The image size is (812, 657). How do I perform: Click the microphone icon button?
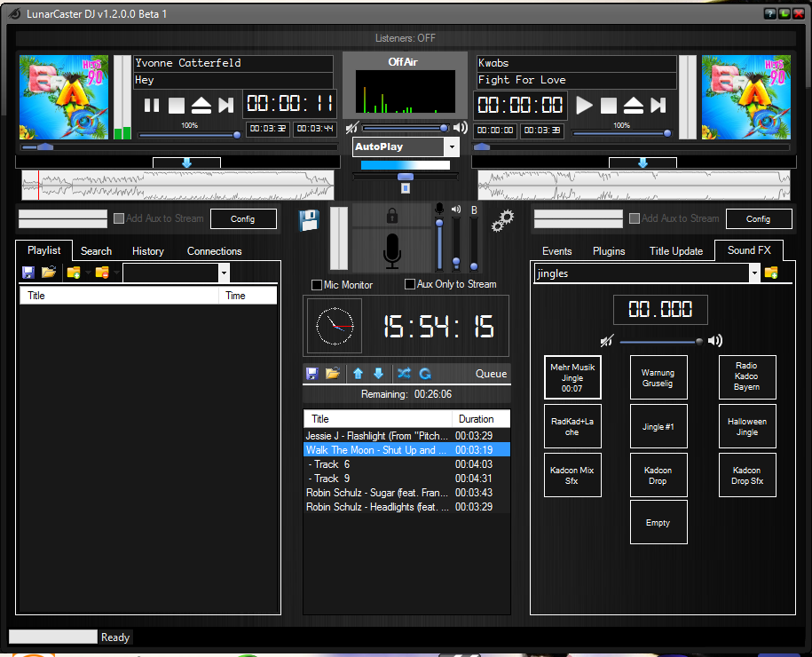tap(391, 251)
